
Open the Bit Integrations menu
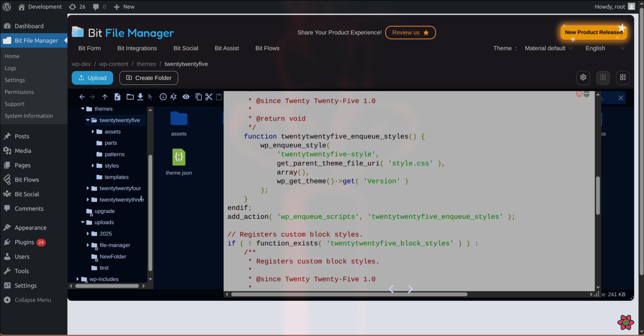click(x=137, y=48)
